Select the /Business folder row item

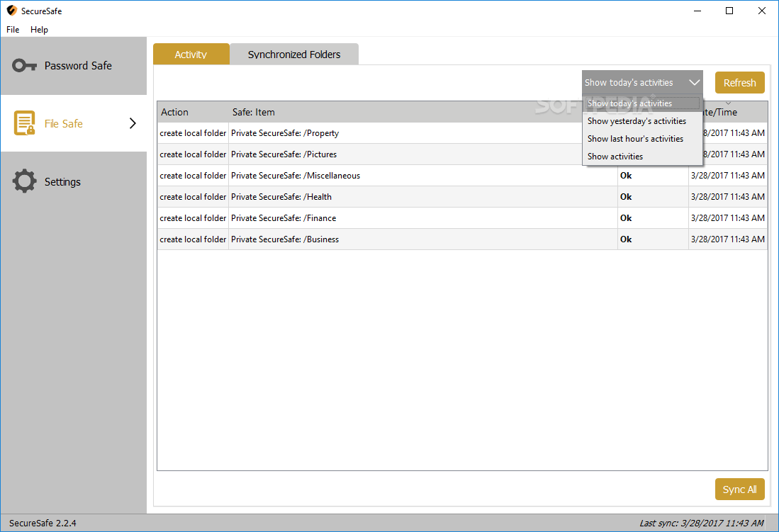[285, 239]
